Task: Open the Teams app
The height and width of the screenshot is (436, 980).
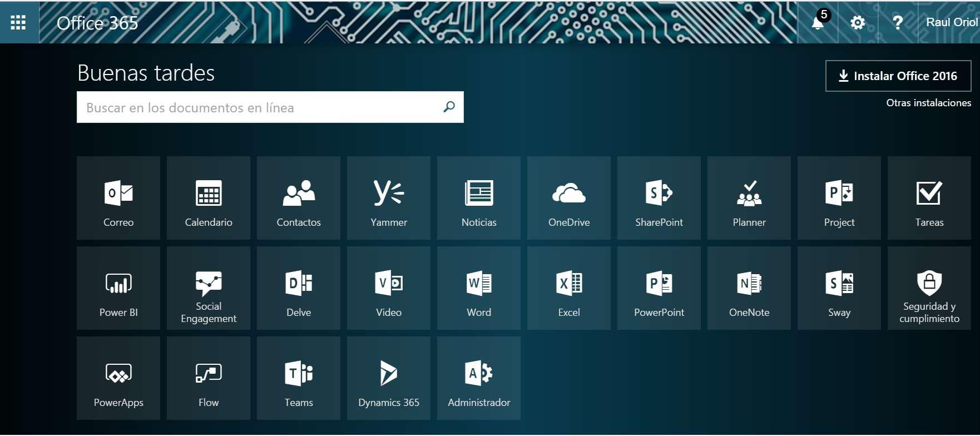Action: click(x=299, y=378)
